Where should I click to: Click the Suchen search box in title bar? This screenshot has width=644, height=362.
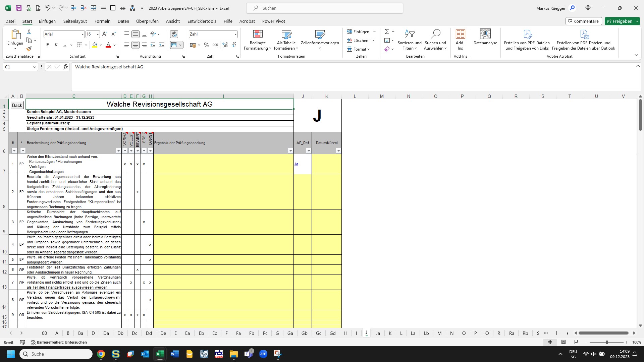325,8
